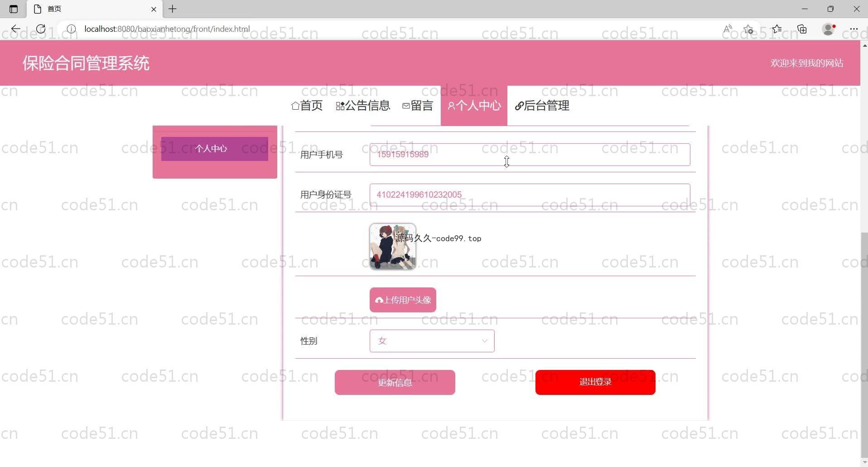Reload the page with refresh icon

[41, 29]
